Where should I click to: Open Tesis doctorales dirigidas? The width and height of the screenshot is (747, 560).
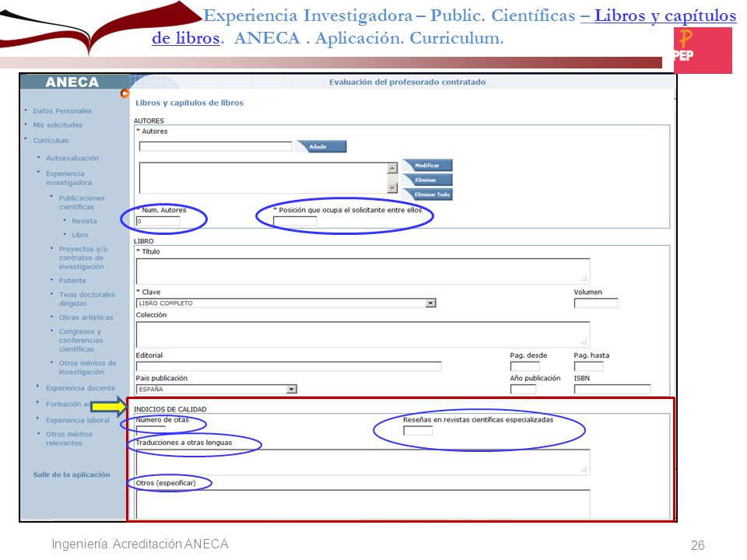tap(87, 299)
